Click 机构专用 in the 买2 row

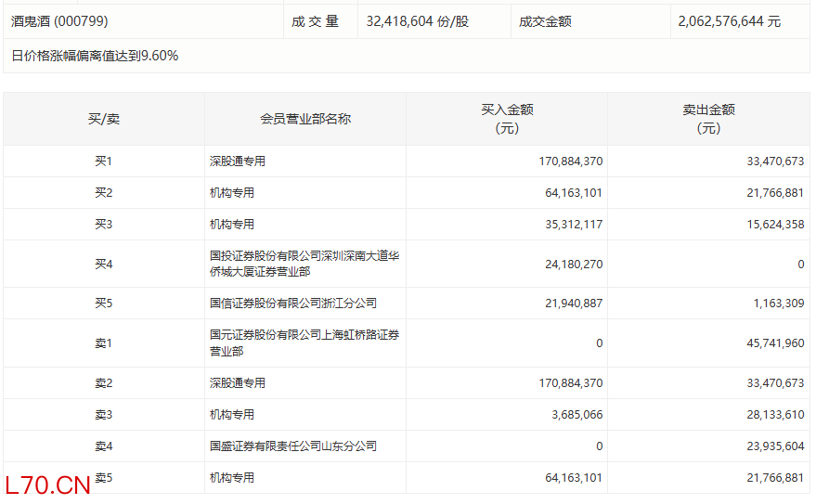click(x=231, y=193)
